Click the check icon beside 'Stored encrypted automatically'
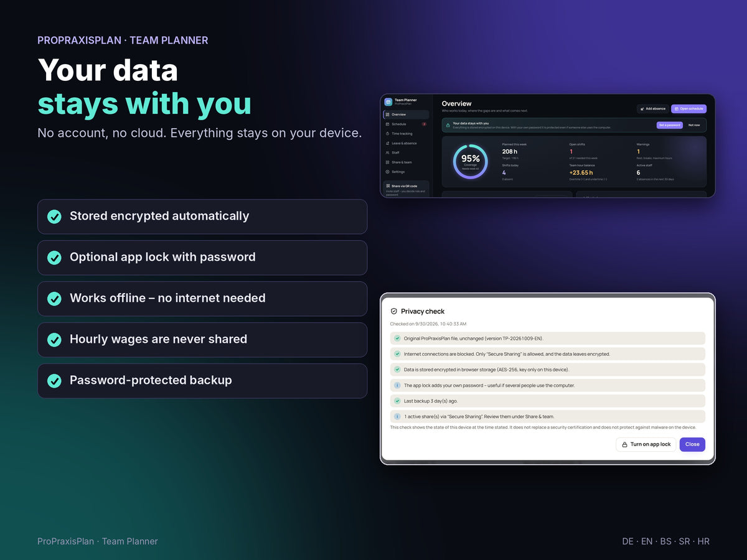 coord(55,217)
